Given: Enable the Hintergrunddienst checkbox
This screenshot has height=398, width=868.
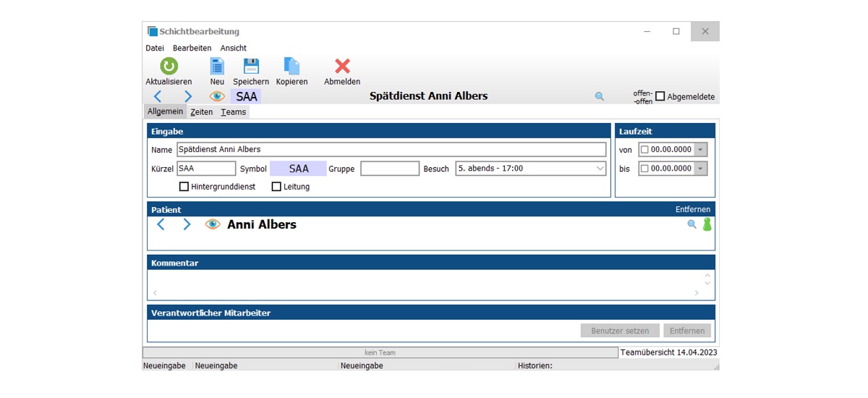Looking at the screenshot, I should tap(184, 187).
